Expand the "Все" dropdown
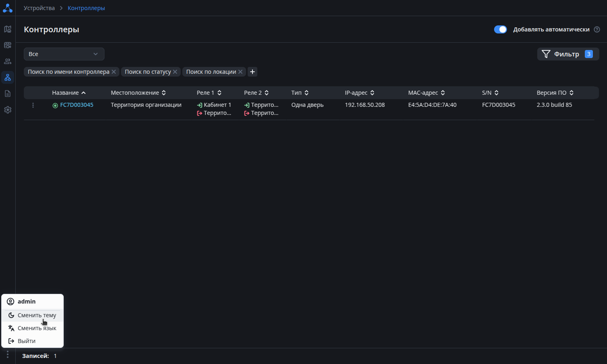The width and height of the screenshot is (607, 364). pyautogui.click(x=64, y=54)
